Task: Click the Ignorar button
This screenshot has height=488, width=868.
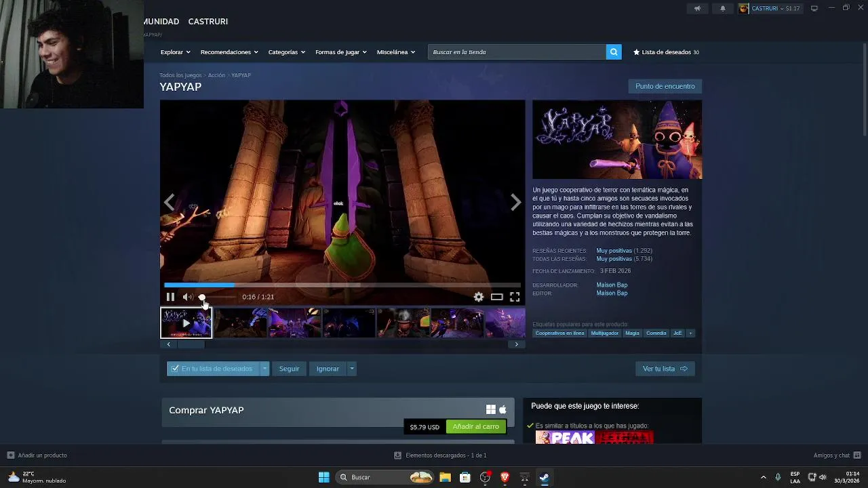Action: tap(328, 369)
